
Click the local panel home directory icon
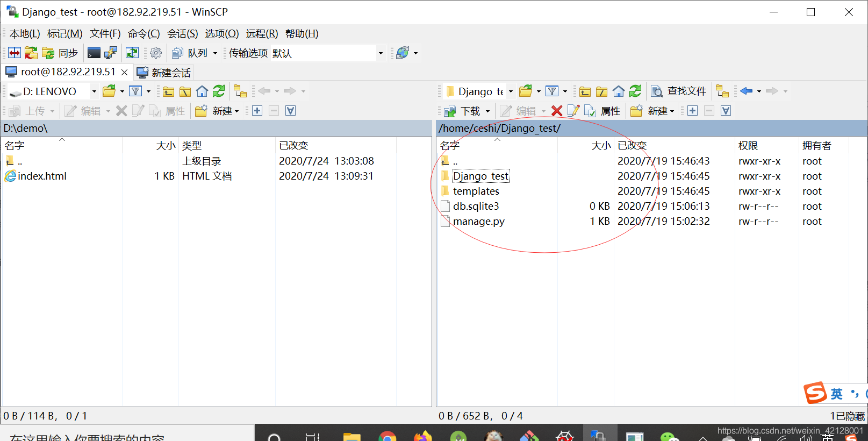click(202, 91)
